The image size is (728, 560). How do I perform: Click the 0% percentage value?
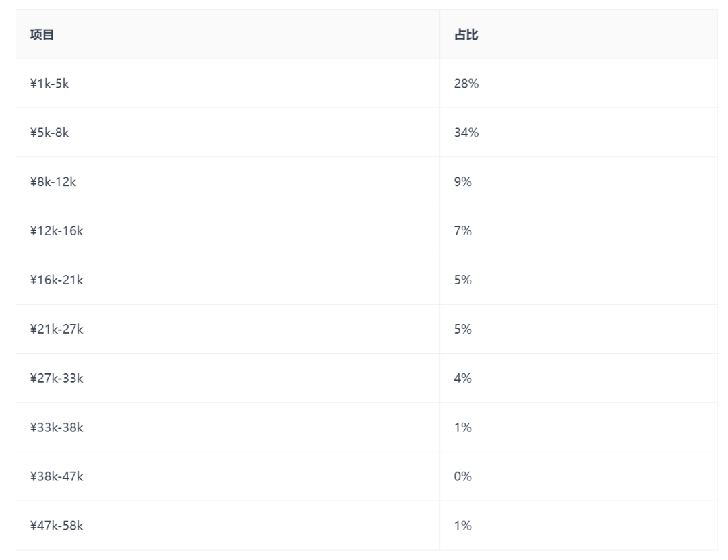(463, 477)
